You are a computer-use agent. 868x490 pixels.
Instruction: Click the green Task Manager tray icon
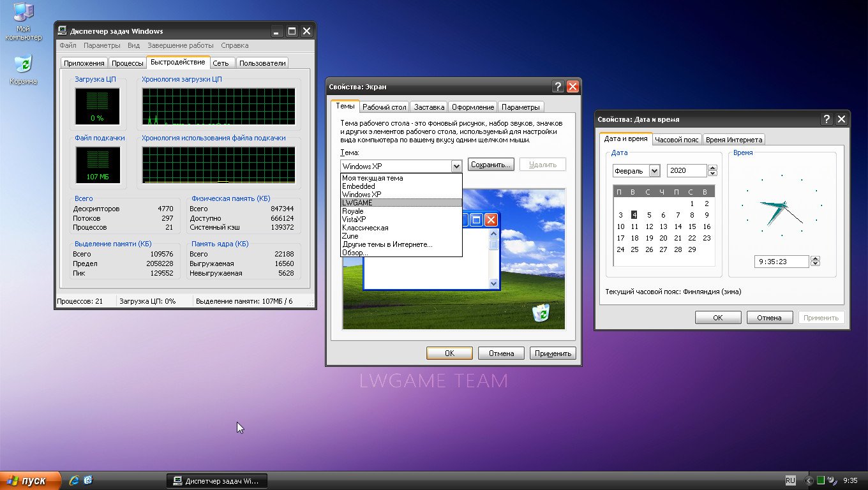(x=821, y=480)
